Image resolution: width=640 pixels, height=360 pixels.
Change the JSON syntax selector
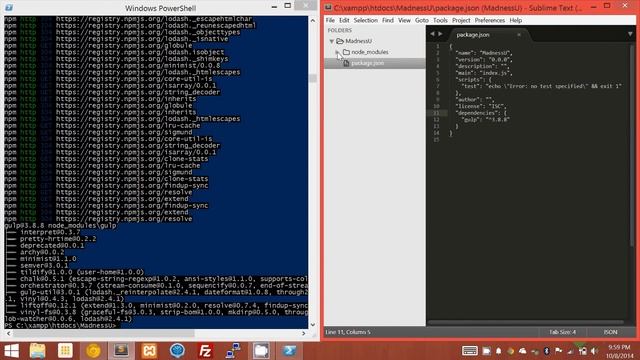tap(610, 332)
